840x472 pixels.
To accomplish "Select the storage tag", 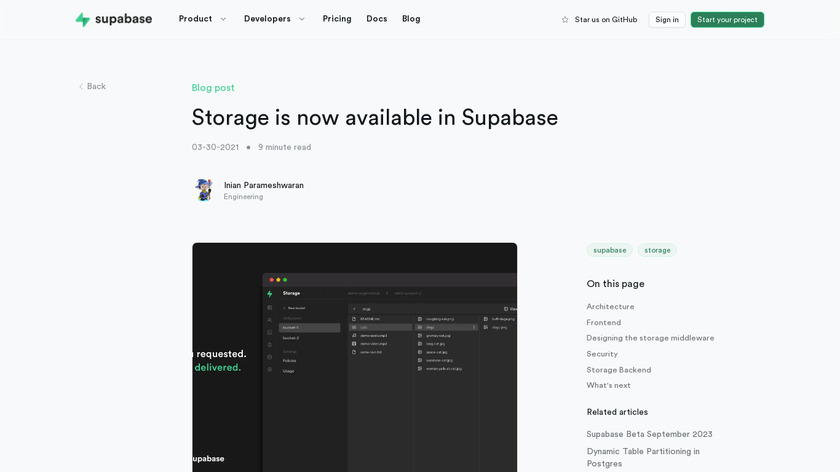I will (657, 250).
